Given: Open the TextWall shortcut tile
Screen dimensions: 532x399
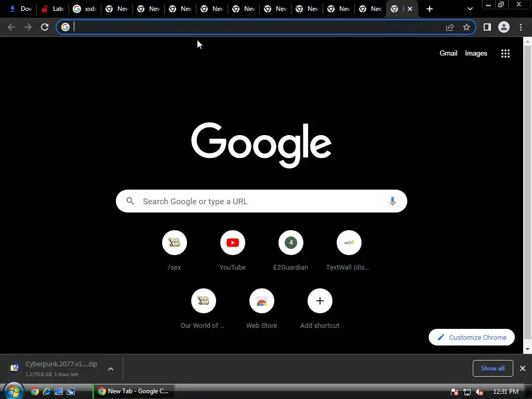Looking at the screenshot, I should (349, 250).
